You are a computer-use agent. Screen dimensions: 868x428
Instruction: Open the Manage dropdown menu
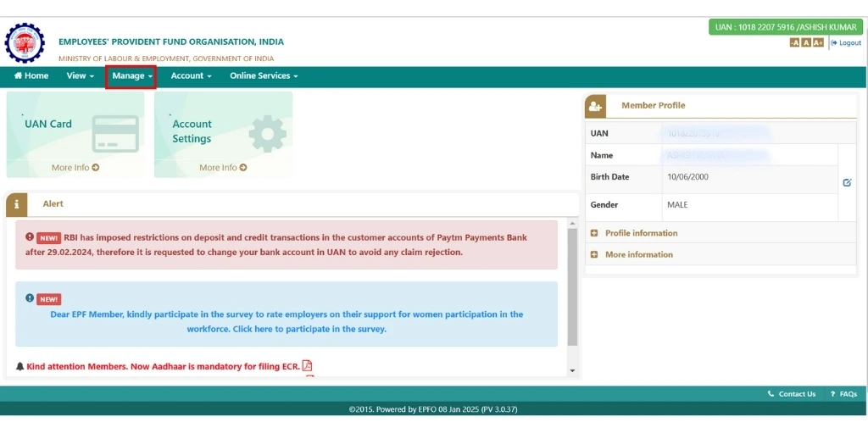coord(131,76)
